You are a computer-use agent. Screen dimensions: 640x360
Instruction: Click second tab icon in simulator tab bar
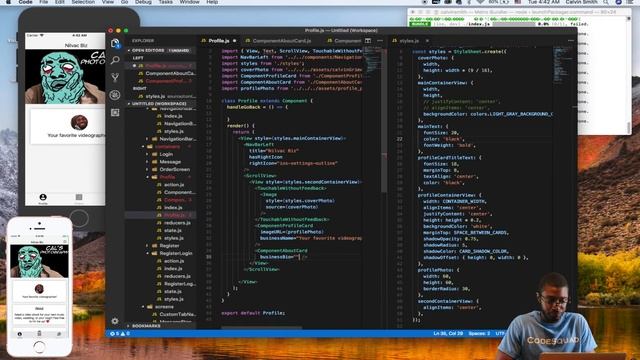coord(79,198)
